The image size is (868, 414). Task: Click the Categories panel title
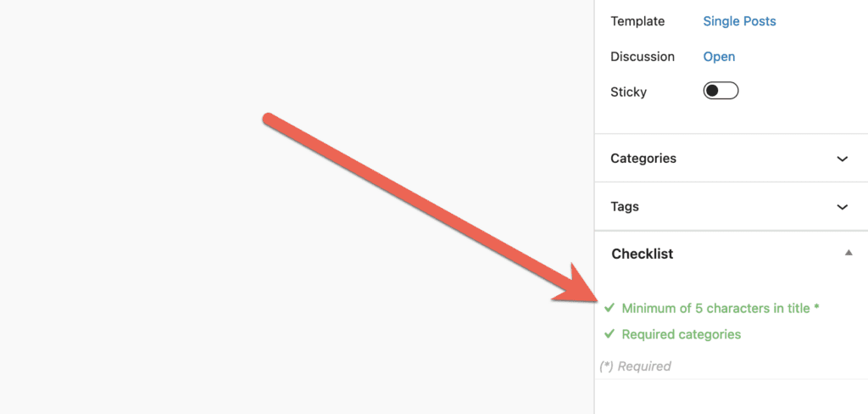tap(643, 159)
